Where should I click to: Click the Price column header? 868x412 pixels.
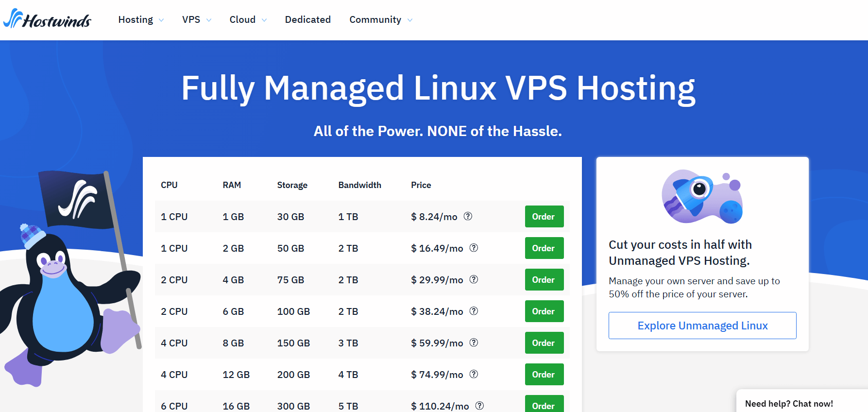pyautogui.click(x=421, y=185)
